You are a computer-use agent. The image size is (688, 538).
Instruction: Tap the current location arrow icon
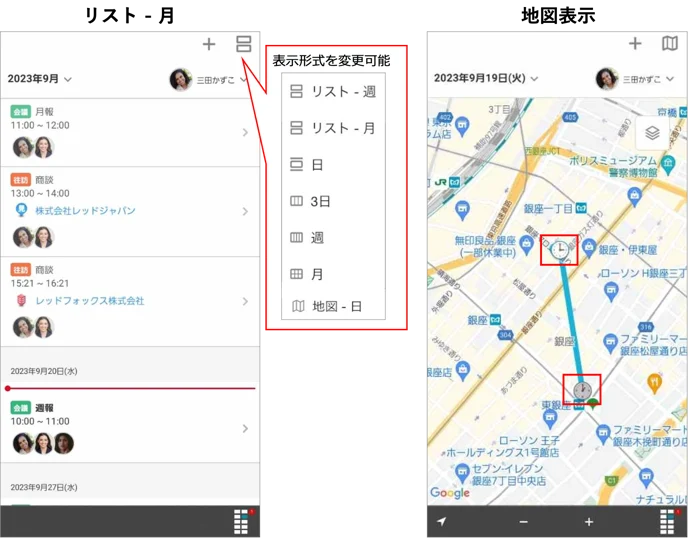coord(442,521)
